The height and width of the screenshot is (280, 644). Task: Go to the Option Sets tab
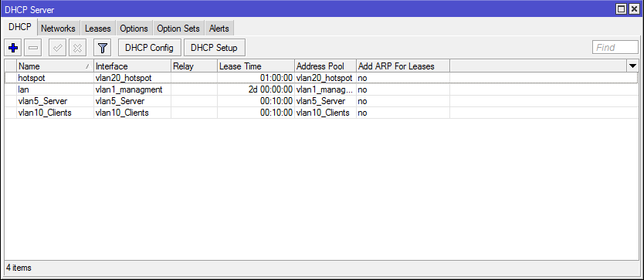click(178, 29)
